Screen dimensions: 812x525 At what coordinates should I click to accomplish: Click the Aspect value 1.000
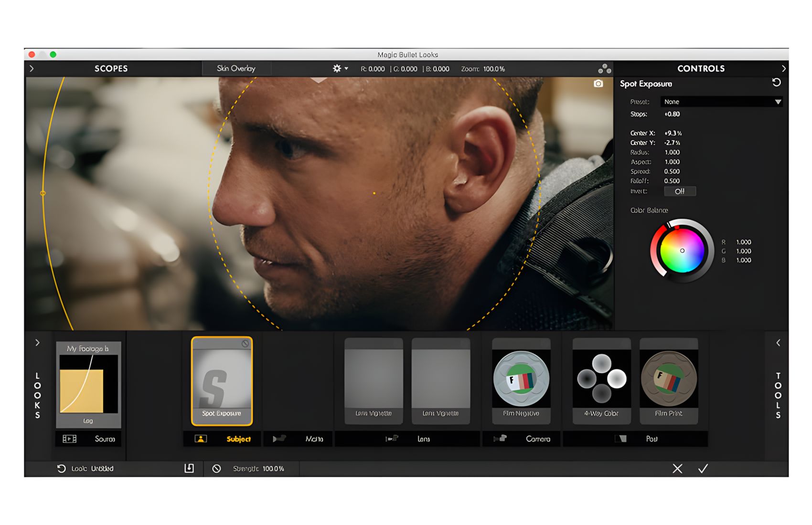click(672, 162)
